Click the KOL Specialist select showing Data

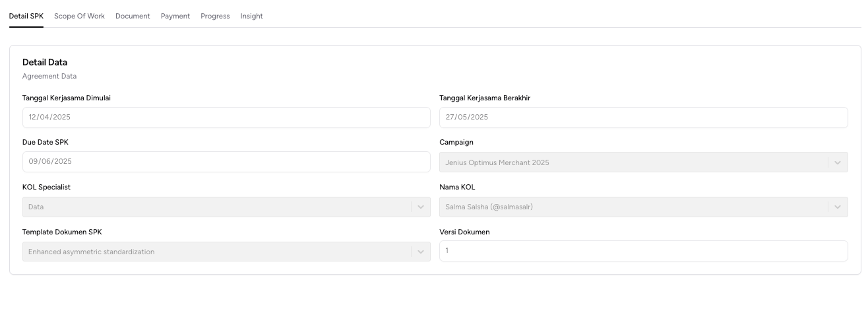click(216, 207)
